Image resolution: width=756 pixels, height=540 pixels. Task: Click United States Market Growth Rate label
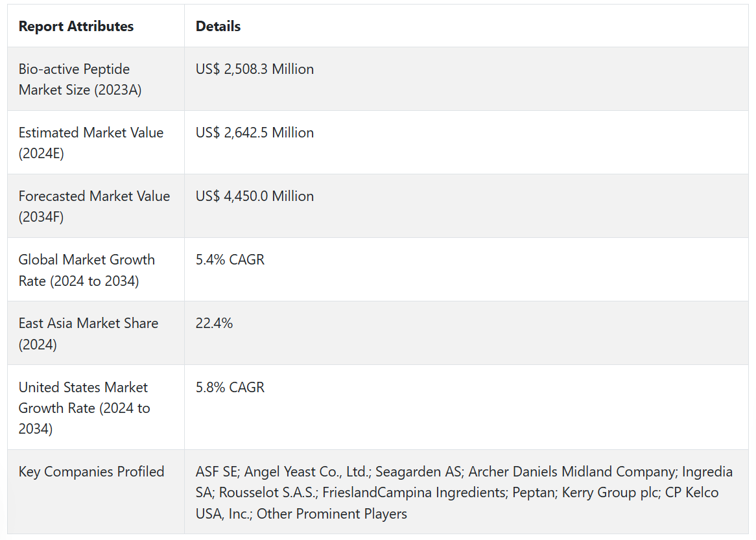[84, 408]
